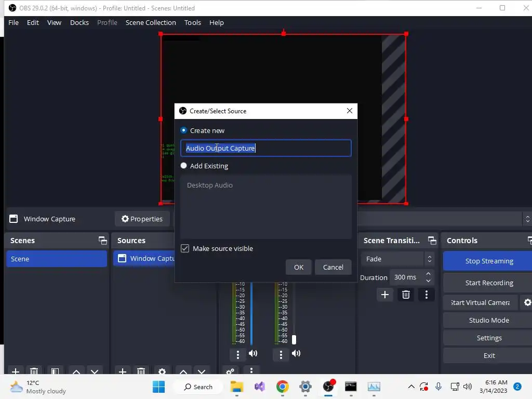Open the View menu
The width and height of the screenshot is (532, 399).
[54, 23]
